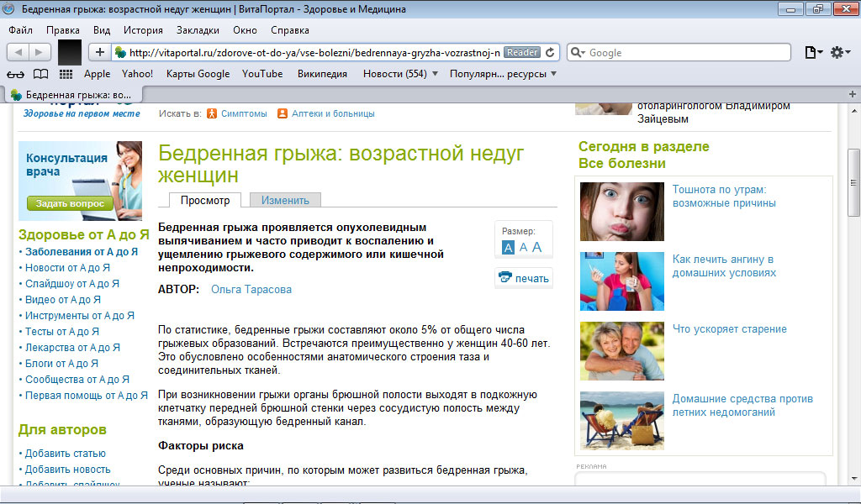The width and height of the screenshot is (861, 504).
Task: Click the Добавить статью link
Action: (66, 454)
